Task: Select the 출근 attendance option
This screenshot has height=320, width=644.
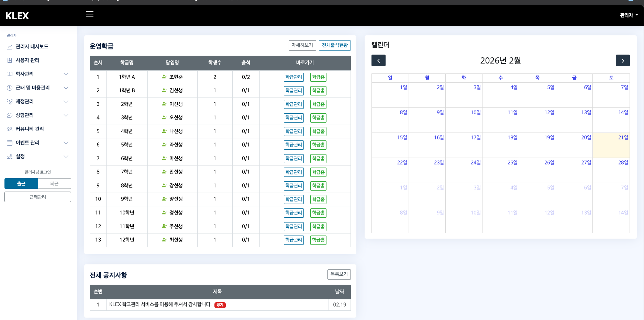Action: point(21,183)
